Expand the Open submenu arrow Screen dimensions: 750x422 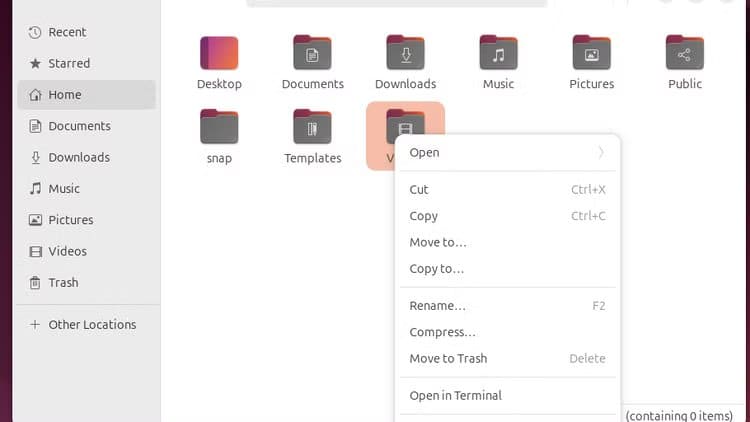tap(601, 153)
